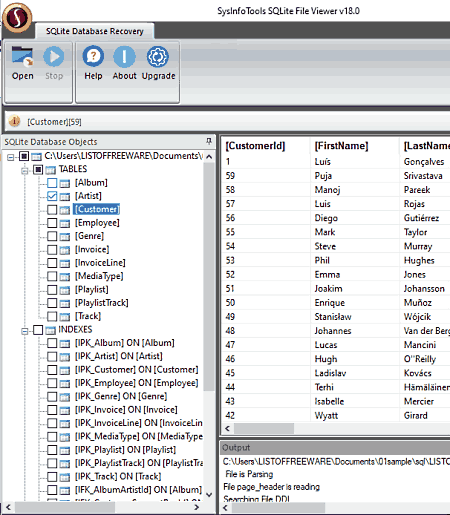The height and width of the screenshot is (515, 450).
Task: Click the last name cell 'Gonçalves'
Action: click(424, 162)
